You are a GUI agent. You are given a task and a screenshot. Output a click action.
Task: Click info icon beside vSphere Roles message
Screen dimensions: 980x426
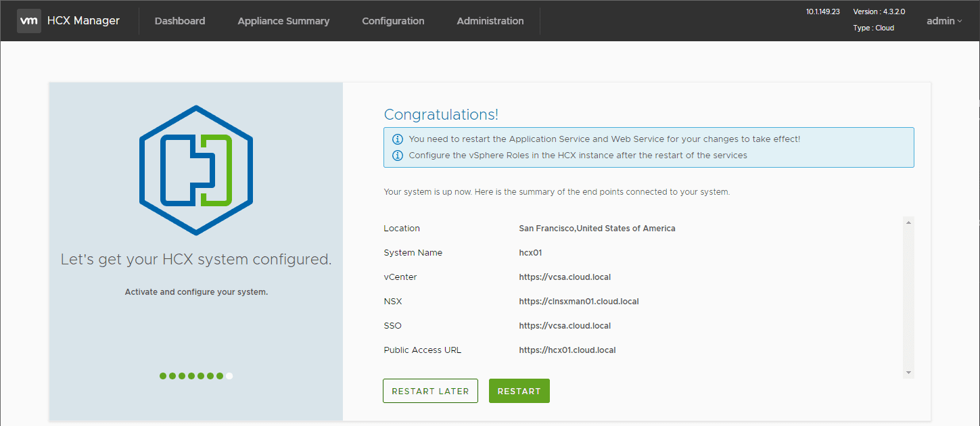[x=398, y=155]
